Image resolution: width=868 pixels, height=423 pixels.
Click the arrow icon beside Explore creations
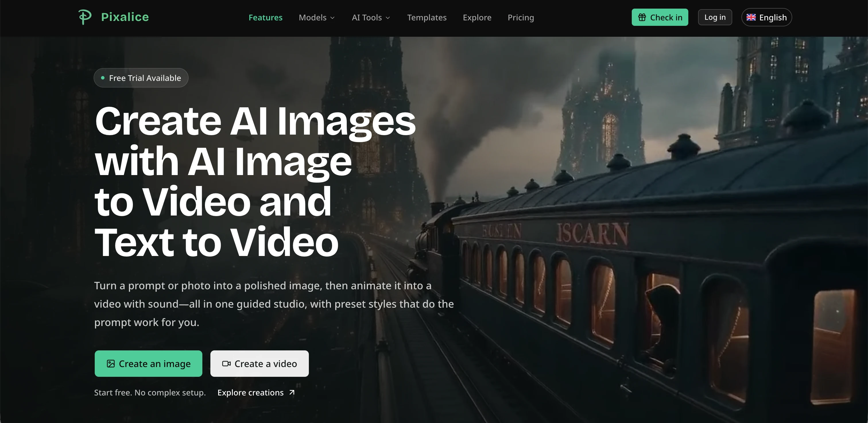click(292, 392)
